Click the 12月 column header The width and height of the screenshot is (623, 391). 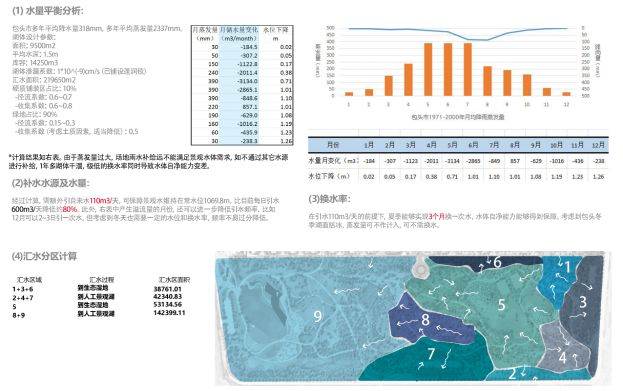click(598, 145)
